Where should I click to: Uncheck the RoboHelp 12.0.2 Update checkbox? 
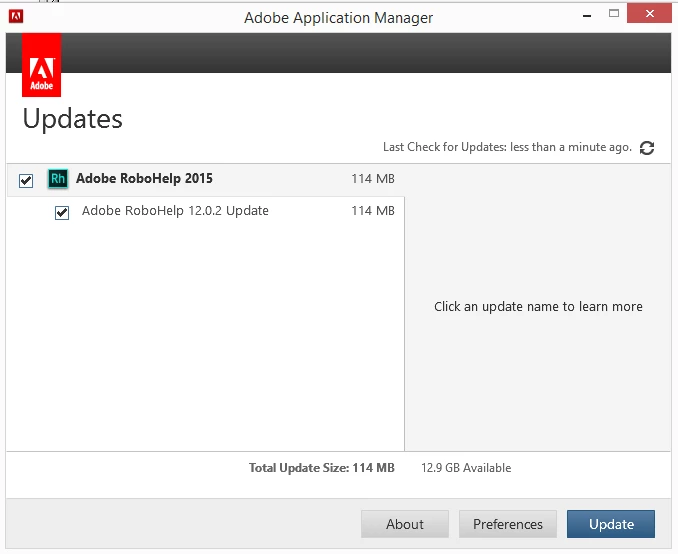(x=62, y=212)
